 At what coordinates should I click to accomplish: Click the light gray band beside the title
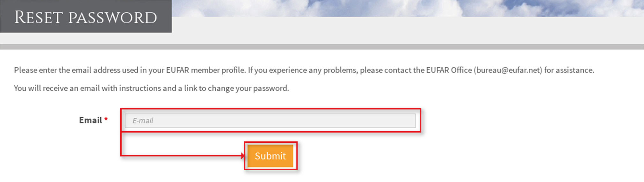(405, 30)
